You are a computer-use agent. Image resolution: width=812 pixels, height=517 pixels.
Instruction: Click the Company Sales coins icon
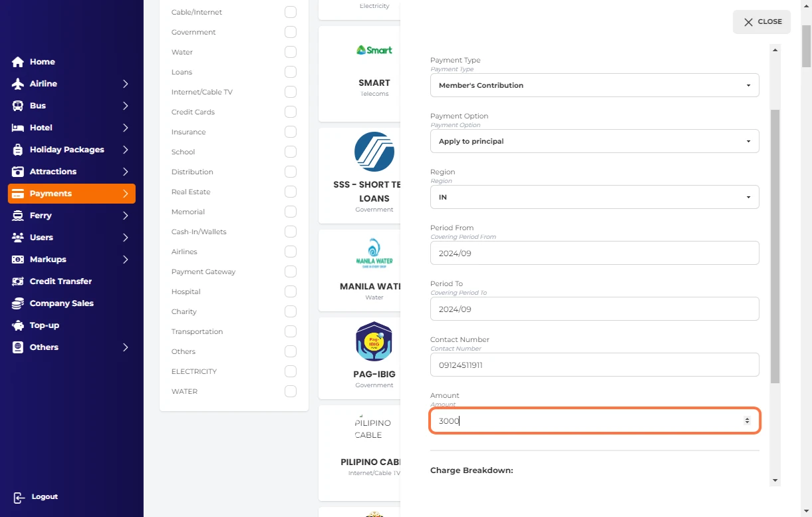18,303
